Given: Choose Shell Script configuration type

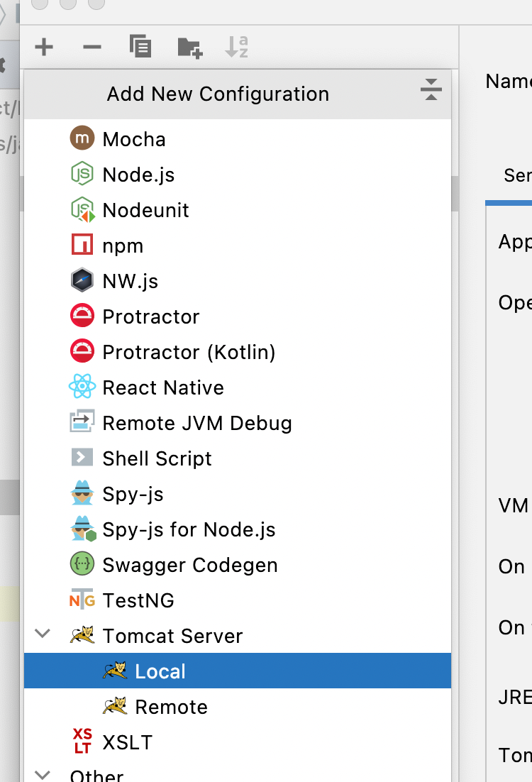Looking at the screenshot, I should [x=157, y=459].
